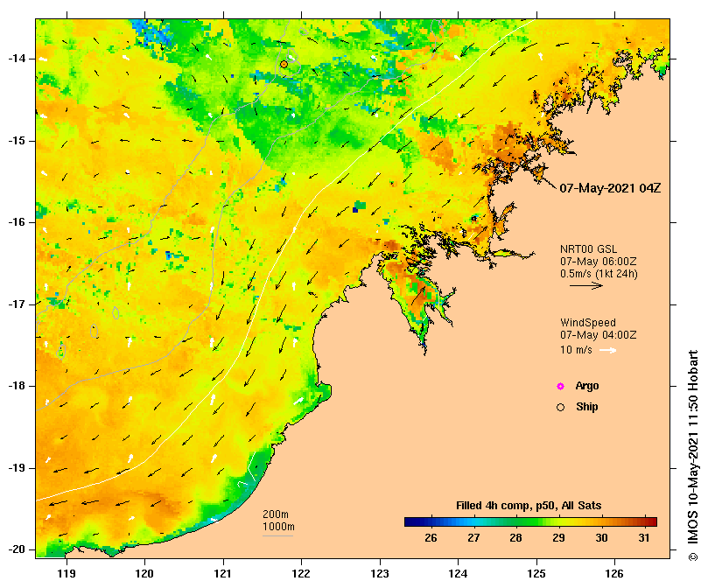
Task: Click the colorbar value 29
Action: [x=558, y=538]
